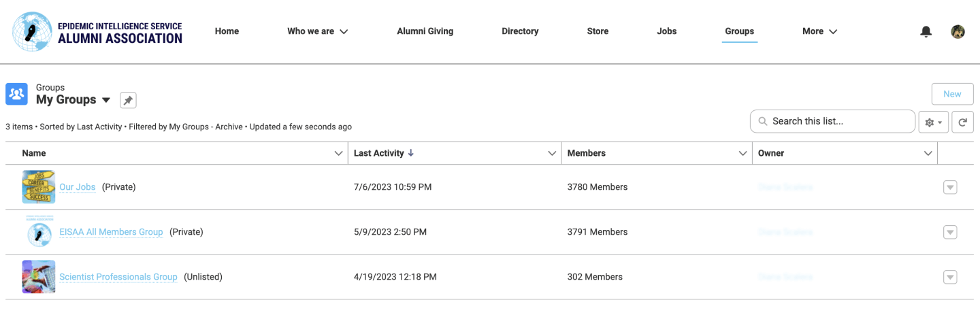Open Our Jobs group thumbnail
Viewport: 980px width, 311px height.
39,187
